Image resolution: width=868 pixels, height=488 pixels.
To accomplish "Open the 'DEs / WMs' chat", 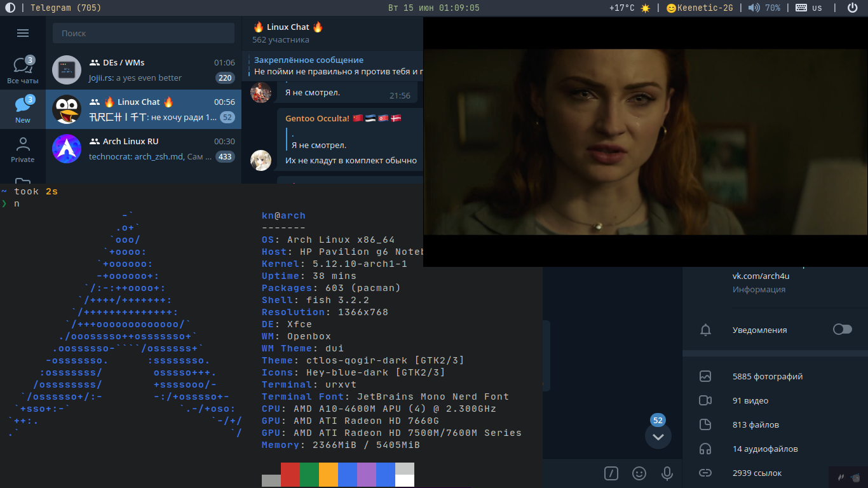I will click(144, 70).
